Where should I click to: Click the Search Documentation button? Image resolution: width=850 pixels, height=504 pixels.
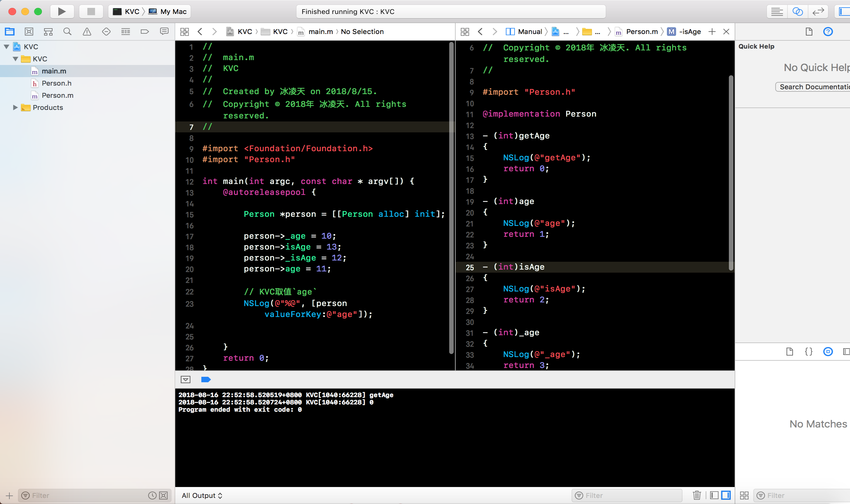point(814,87)
